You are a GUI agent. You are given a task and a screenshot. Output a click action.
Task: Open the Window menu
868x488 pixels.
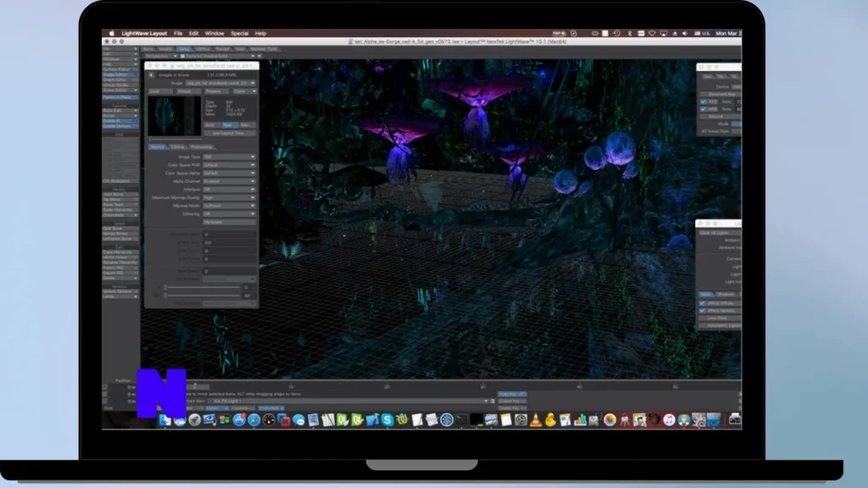coord(214,33)
